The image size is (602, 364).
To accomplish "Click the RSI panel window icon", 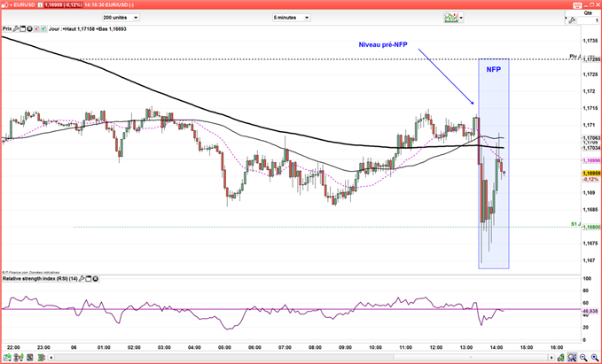I will [x=89, y=279].
